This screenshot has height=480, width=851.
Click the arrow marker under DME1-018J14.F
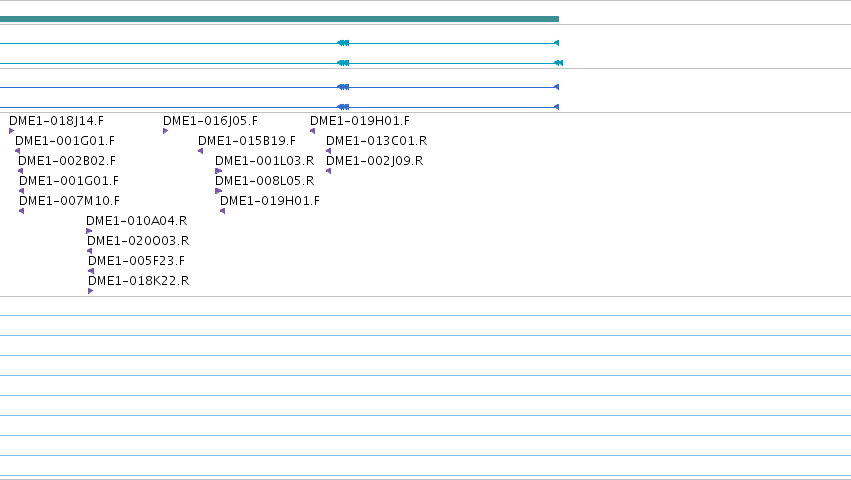point(11,131)
